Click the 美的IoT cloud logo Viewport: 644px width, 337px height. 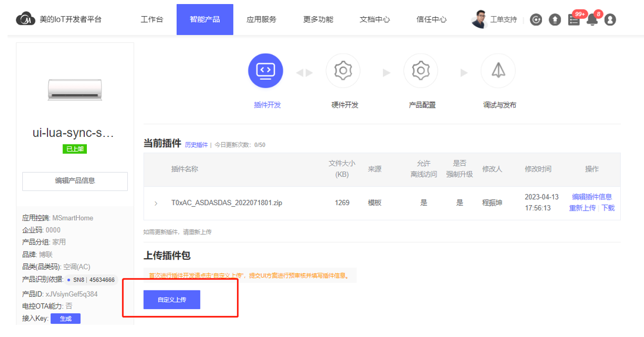click(26, 19)
